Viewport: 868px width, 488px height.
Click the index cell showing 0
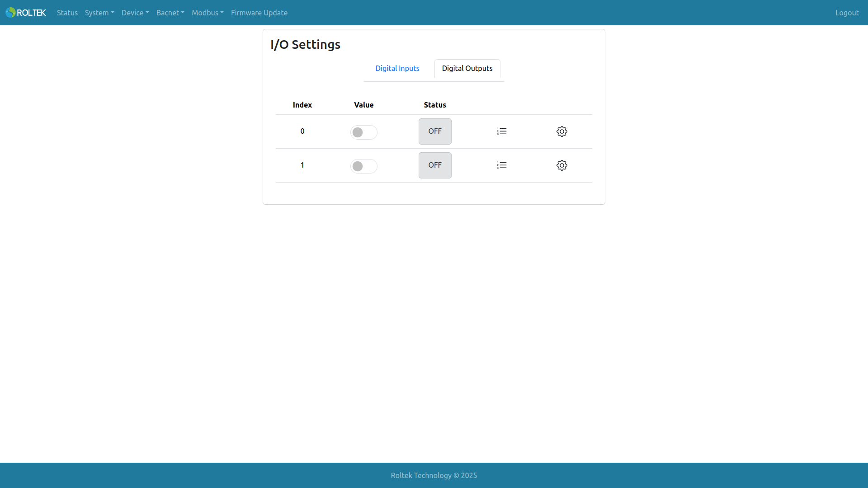pyautogui.click(x=302, y=131)
